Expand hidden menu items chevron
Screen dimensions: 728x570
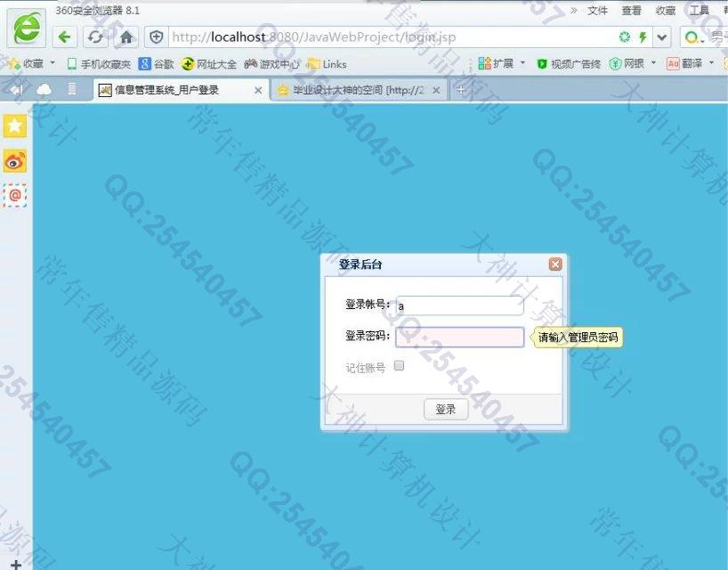tap(574, 10)
